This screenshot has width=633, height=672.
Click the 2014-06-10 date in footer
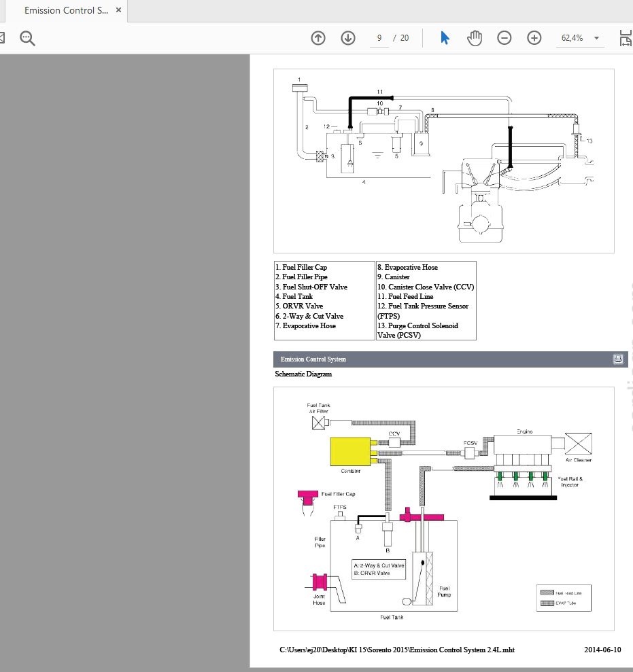point(602,650)
